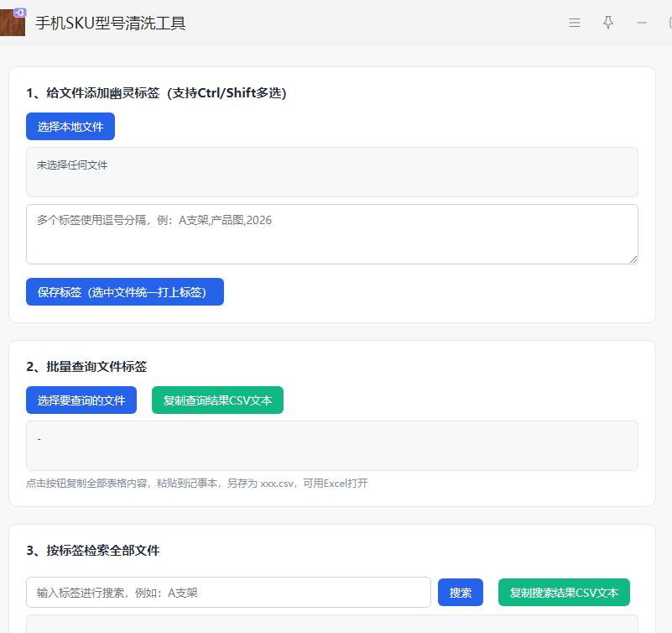This screenshot has height=633, width=672.
Task: Open the hamburger menu icon in title bar
Action: point(575,23)
